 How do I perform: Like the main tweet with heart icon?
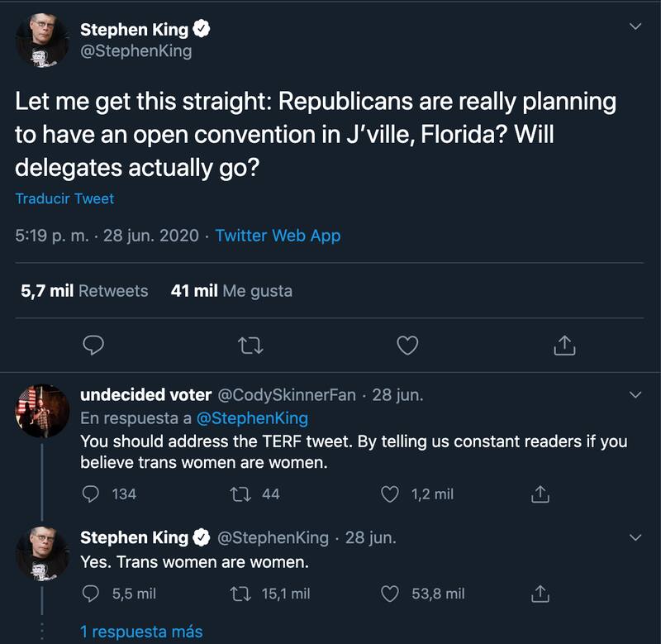[x=407, y=346]
